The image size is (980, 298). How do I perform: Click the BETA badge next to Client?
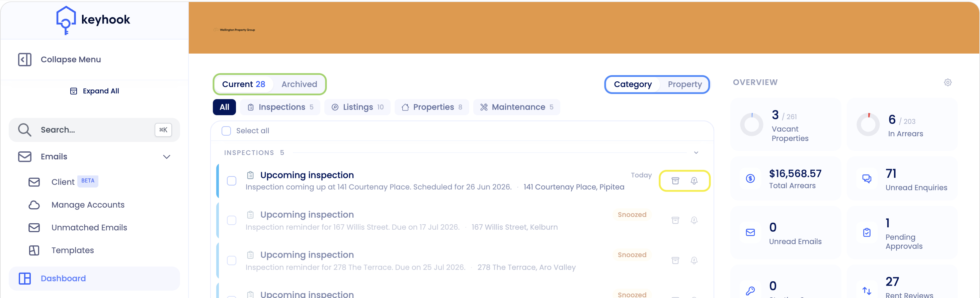point(88,181)
